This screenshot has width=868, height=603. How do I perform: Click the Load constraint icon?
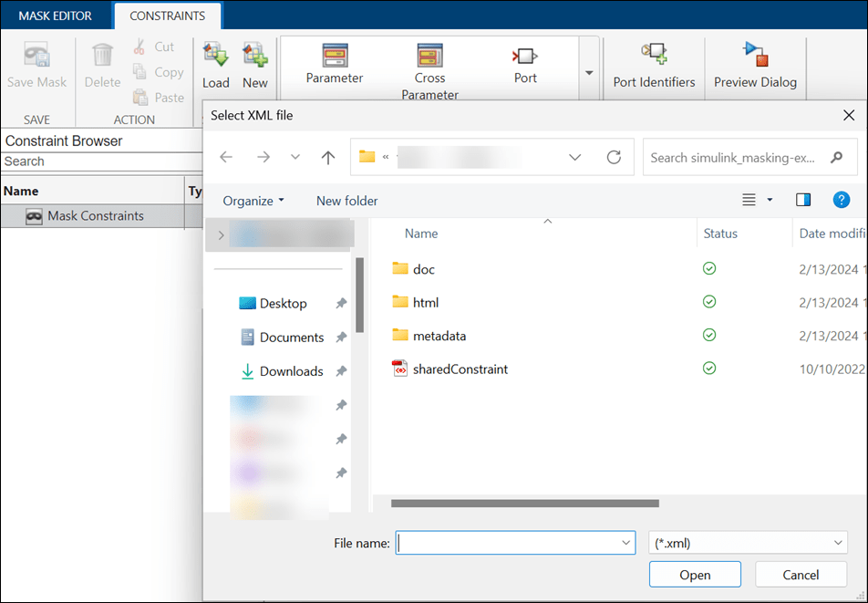(x=215, y=56)
